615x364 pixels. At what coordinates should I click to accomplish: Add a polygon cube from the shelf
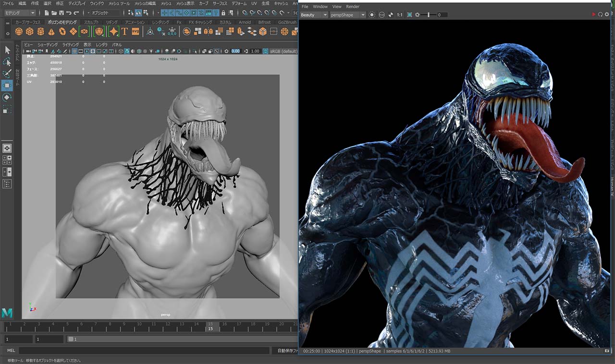coord(30,32)
